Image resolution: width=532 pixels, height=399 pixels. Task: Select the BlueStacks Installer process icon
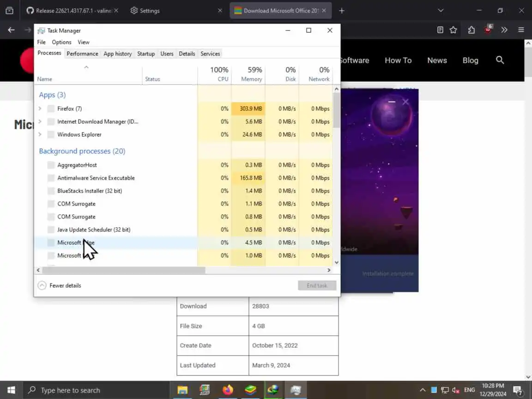point(51,191)
